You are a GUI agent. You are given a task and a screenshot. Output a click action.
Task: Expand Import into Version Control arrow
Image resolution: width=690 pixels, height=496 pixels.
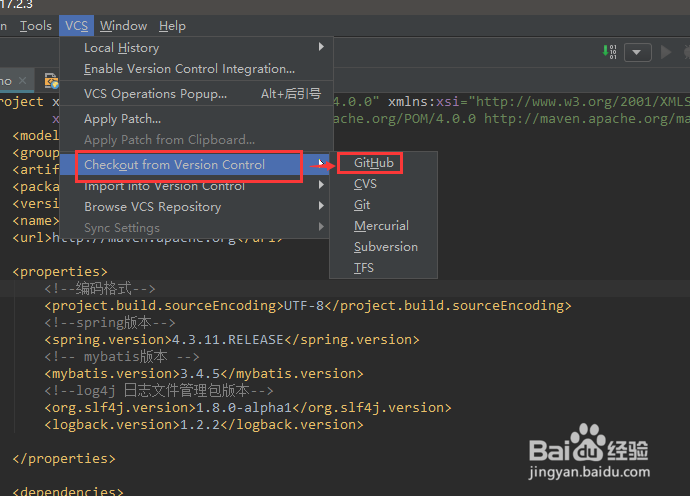(321, 185)
